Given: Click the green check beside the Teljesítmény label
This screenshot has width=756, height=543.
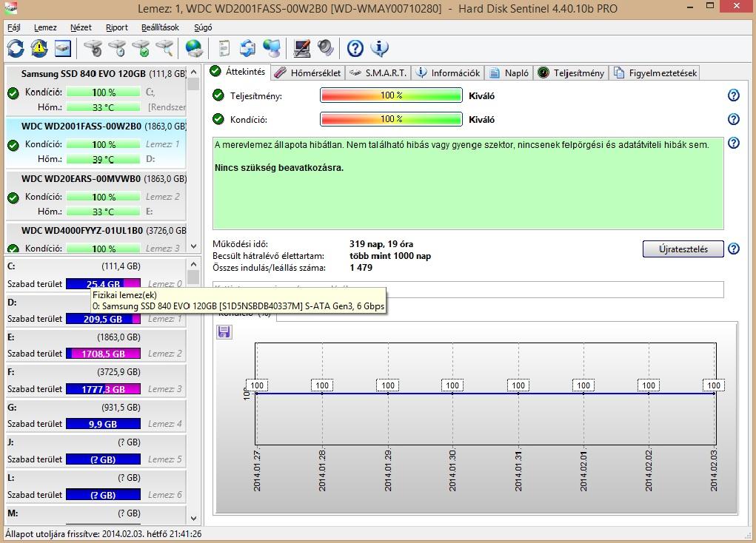Looking at the screenshot, I should click(218, 95).
